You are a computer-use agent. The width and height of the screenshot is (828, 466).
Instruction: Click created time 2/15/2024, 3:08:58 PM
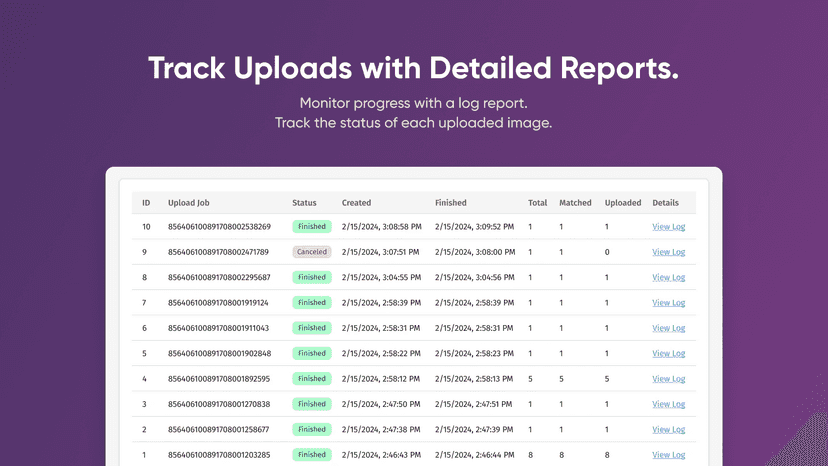click(x=381, y=227)
